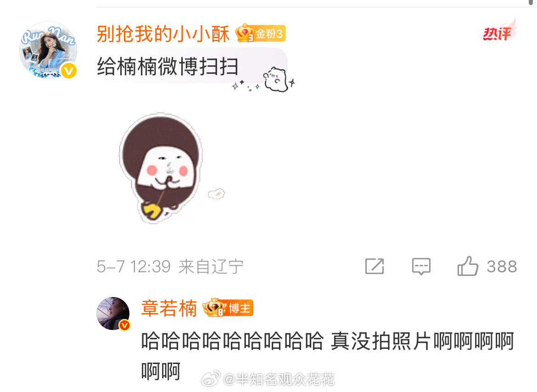Tap location text 来自辽宁
The height and width of the screenshot is (392, 537).
tap(211, 266)
